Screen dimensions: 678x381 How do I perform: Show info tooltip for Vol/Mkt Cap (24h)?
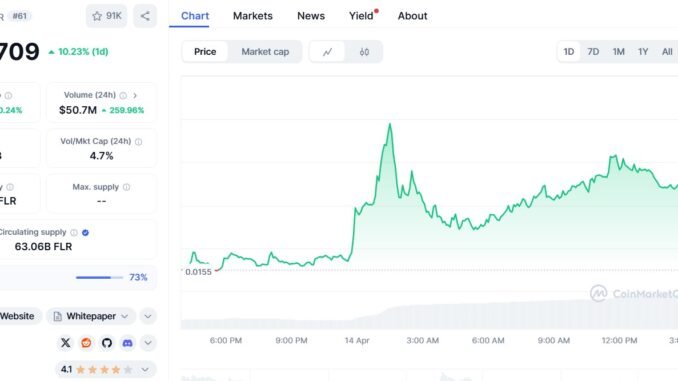pos(138,141)
